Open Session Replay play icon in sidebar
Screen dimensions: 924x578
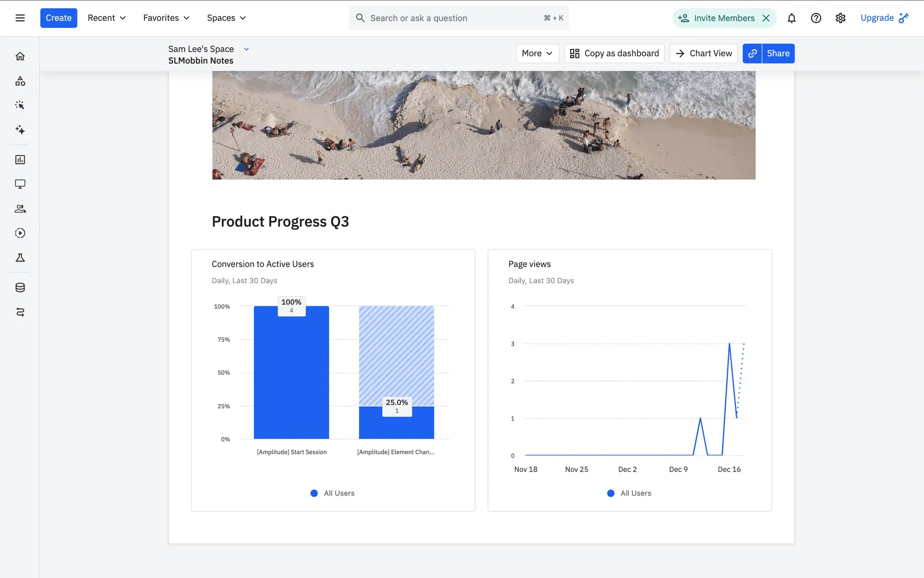point(20,233)
